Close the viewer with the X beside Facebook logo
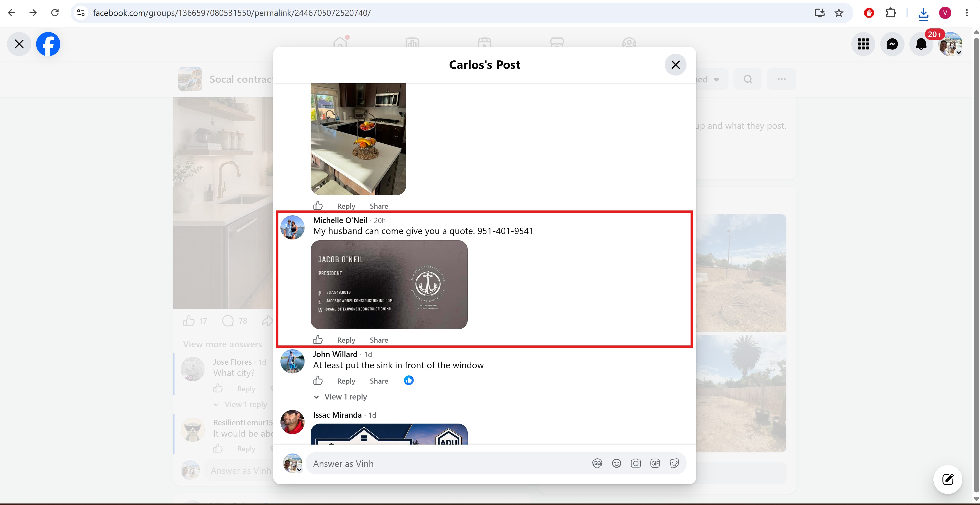This screenshot has width=980, height=505. pos(19,44)
